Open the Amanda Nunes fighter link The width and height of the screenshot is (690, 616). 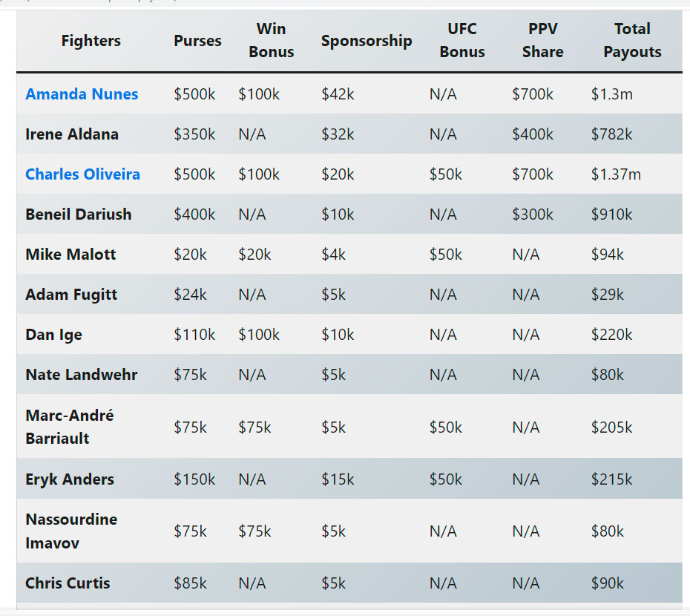point(82,94)
